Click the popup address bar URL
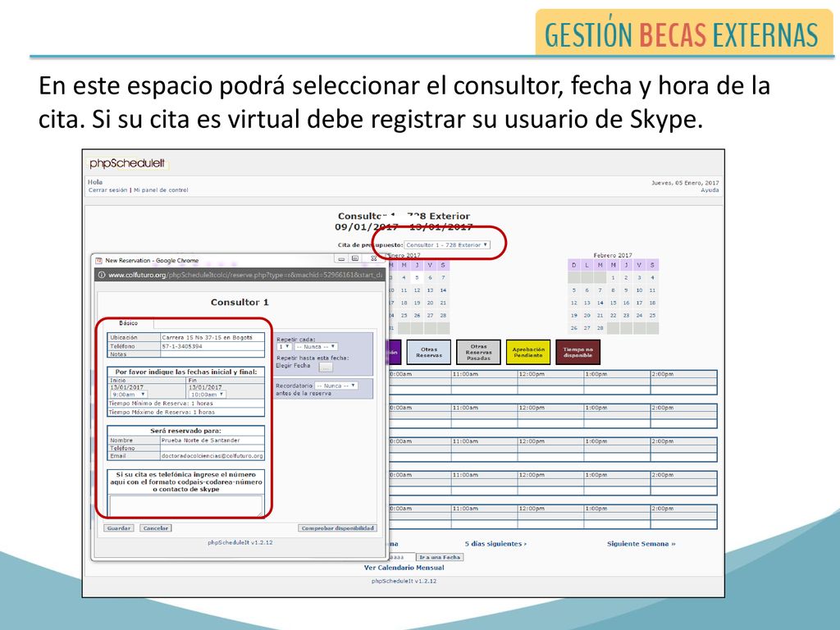 [x=246, y=275]
